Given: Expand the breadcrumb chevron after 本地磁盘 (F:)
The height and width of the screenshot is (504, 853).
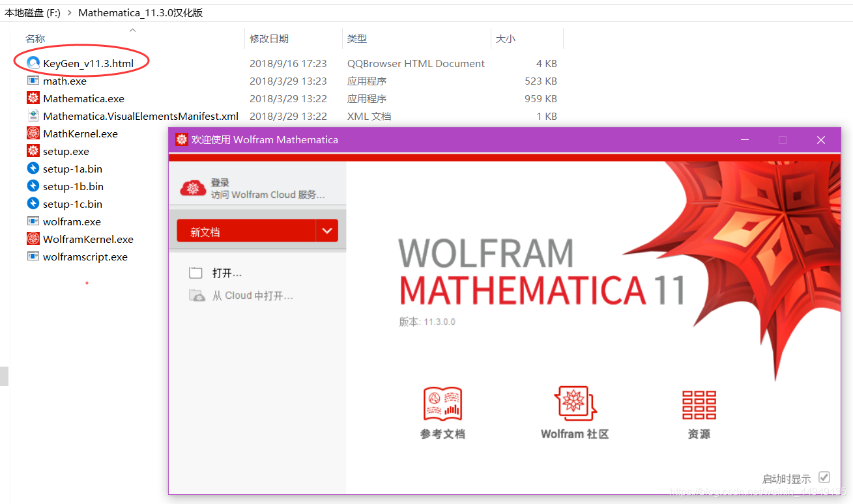Looking at the screenshot, I should pos(69,12).
